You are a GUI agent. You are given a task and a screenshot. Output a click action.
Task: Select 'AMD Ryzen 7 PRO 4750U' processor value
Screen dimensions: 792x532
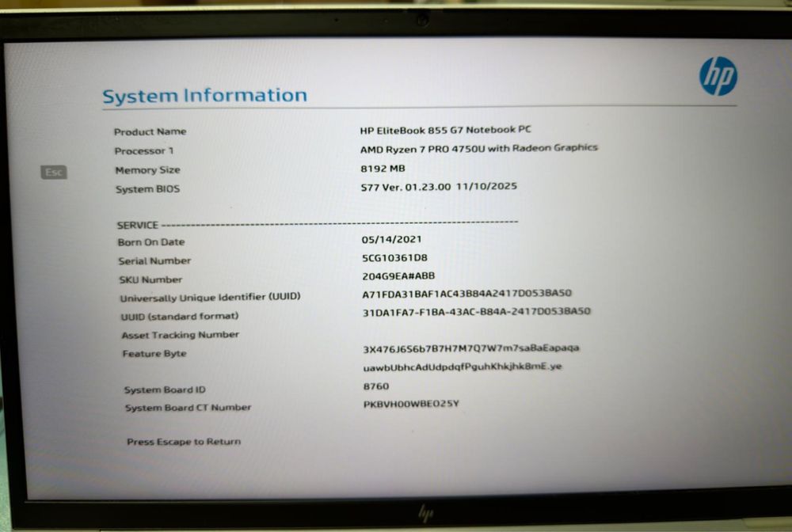(479, 148)
